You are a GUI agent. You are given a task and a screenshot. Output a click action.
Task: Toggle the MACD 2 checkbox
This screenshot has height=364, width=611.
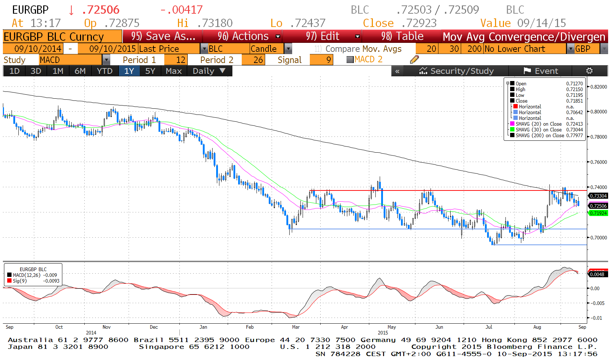(x=350, y=60)
